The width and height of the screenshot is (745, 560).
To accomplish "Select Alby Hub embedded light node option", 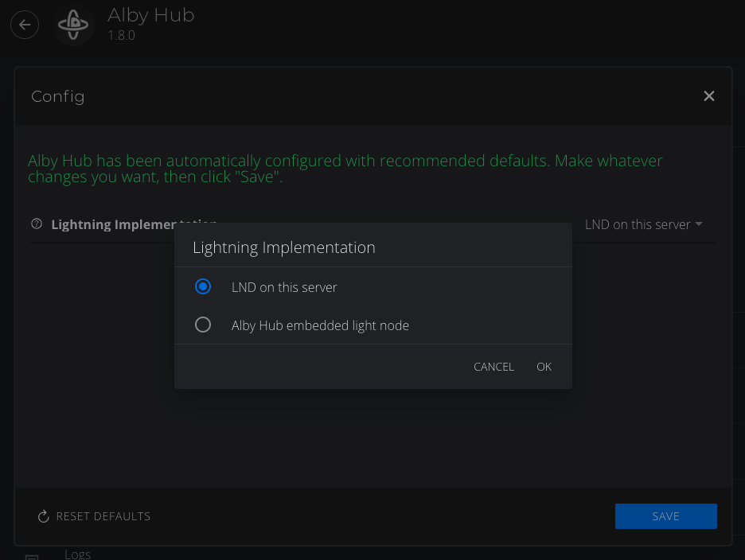I will 202,325.
